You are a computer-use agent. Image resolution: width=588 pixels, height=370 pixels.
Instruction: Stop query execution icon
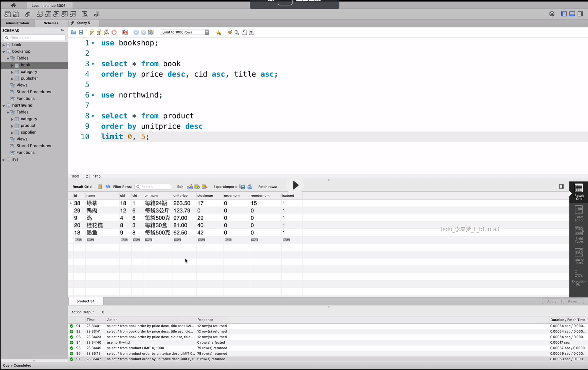pyautogui.click(x=114, y=32)
